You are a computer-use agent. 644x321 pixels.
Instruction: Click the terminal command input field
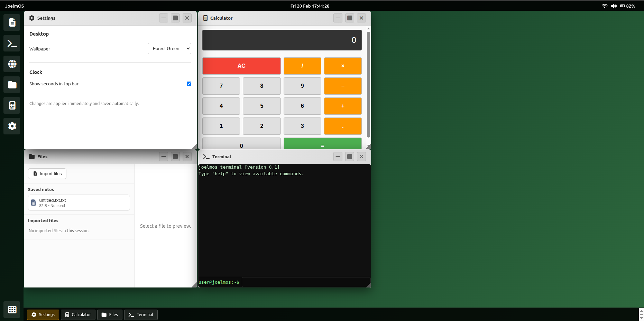[306, 282]
